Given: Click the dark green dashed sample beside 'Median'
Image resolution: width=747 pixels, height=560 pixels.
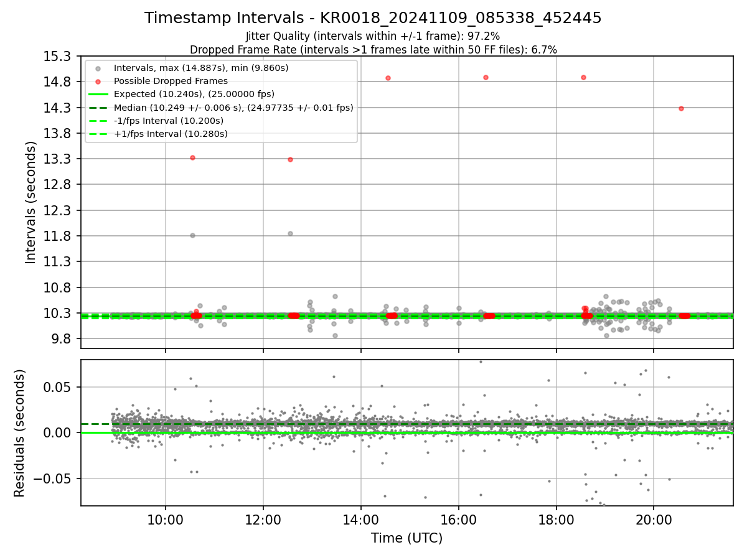Looking at the screenshot, I should 98,108.
